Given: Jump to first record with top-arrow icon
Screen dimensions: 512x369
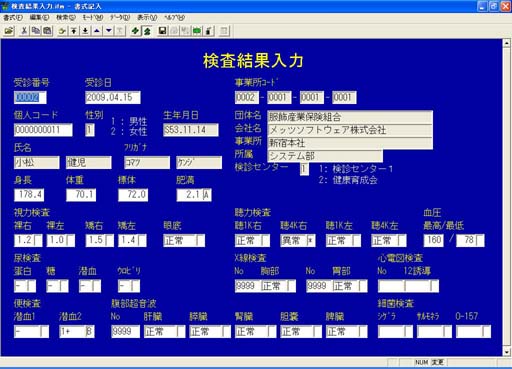Looking at the screenshot, I should click(74, 31).
